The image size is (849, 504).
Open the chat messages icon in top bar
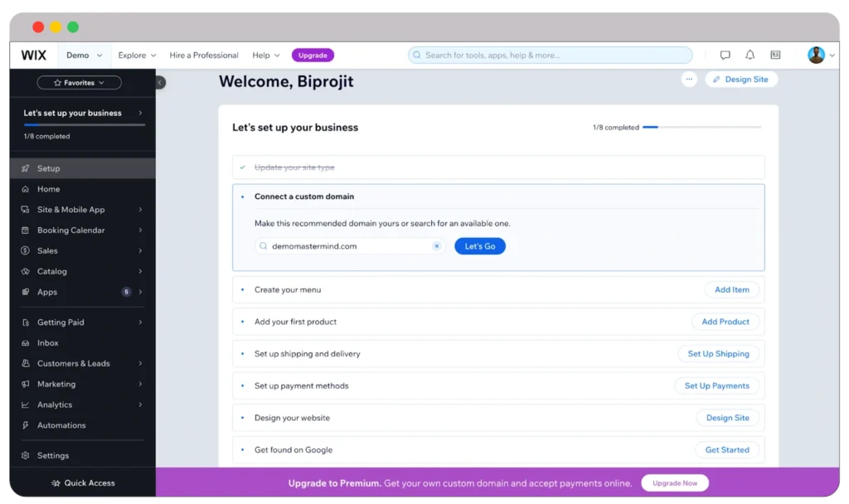725,56
